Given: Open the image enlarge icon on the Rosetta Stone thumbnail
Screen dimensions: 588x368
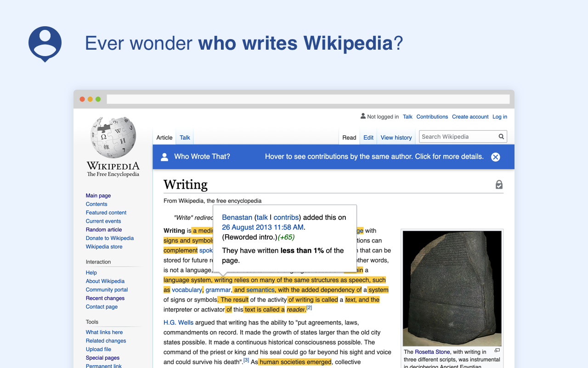Looking at the screenshot, I should [497, 350].
